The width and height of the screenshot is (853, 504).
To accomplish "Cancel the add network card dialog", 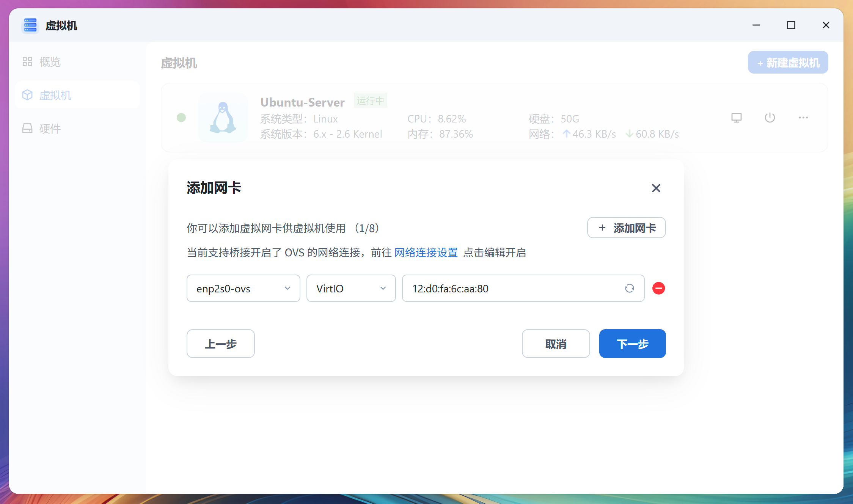I will coord(556,344).
